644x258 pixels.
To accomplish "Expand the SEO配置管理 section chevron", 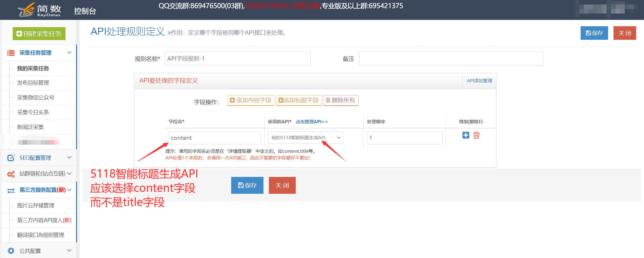I will tap(69, 157).
